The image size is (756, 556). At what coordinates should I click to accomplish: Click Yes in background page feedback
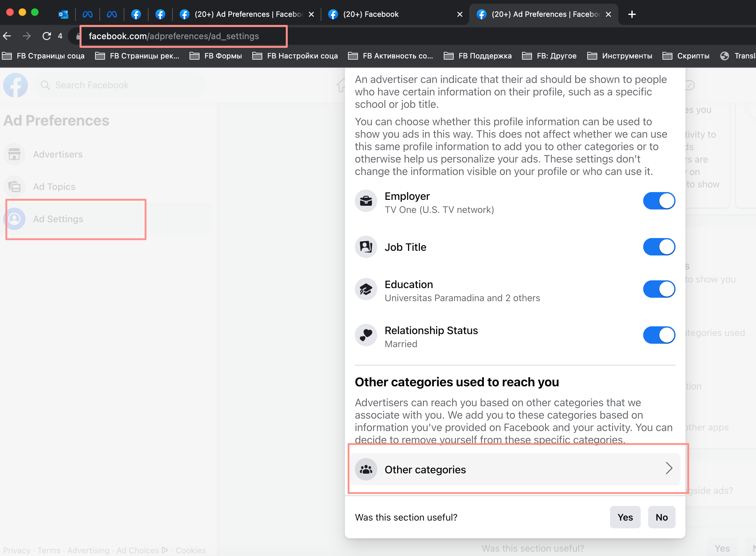722,548
